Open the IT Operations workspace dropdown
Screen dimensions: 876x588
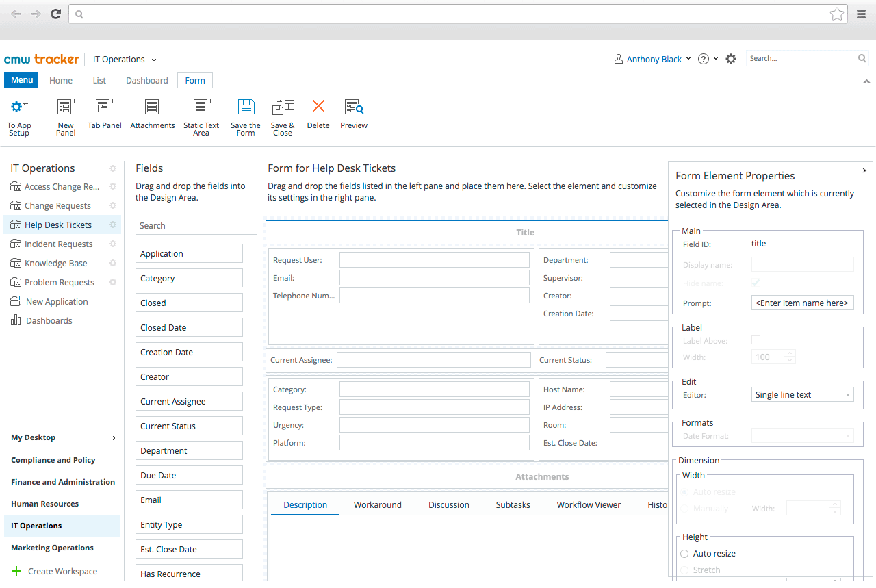[154, 60]
